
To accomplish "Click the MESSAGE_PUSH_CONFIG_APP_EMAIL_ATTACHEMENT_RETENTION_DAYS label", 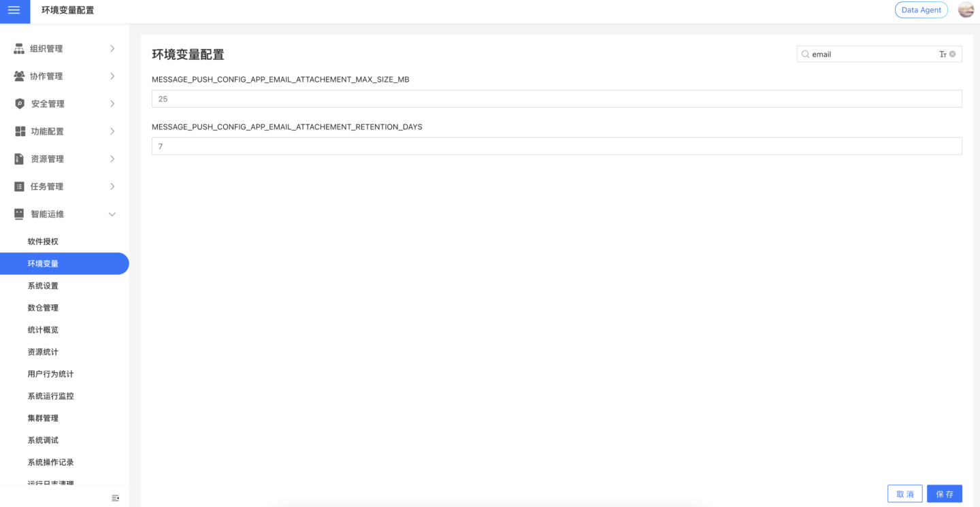I will tap(287, 127).
